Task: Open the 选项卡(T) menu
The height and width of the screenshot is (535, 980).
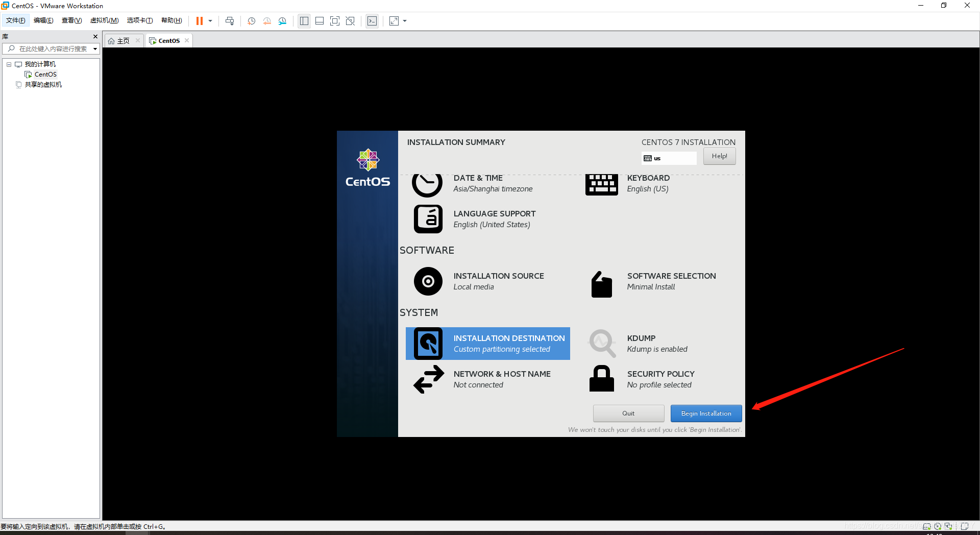Action: pos(140,20)
